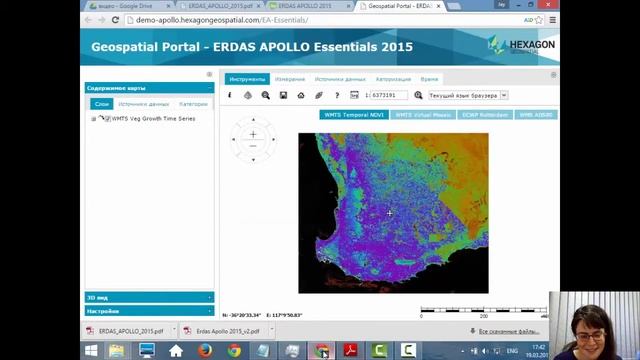Switch to Источники данных tab in top toolbar

[340, 79]
